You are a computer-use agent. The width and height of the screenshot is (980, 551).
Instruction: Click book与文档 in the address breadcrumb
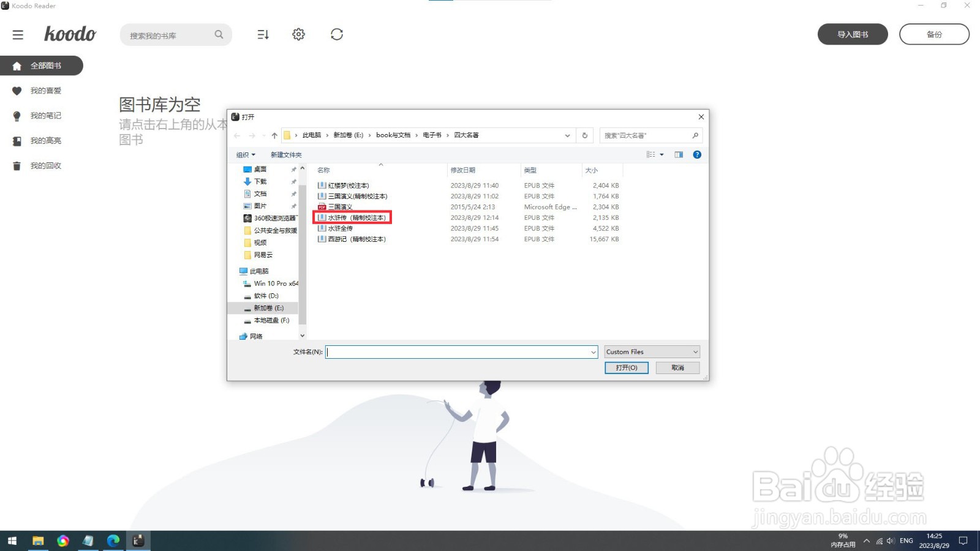point(393,135)
